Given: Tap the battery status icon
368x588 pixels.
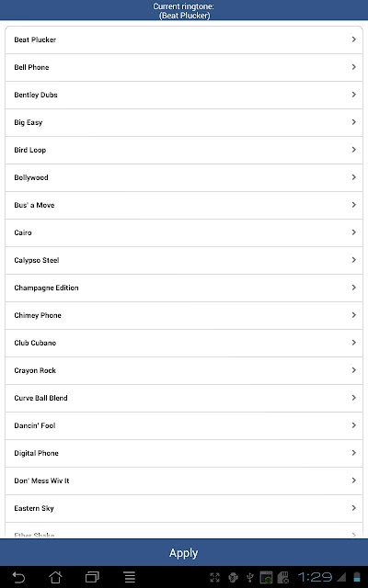Looking at the screenshot, I should (x=357, y=577).
